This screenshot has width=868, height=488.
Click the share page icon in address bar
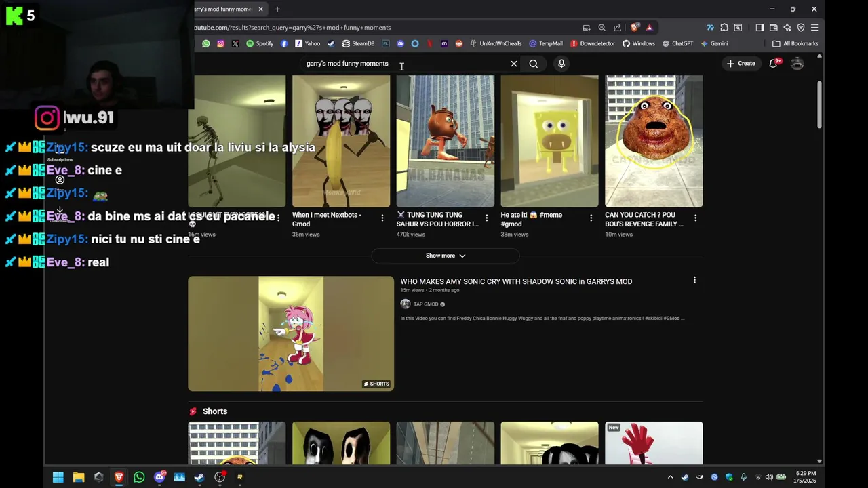click(617, 28)
